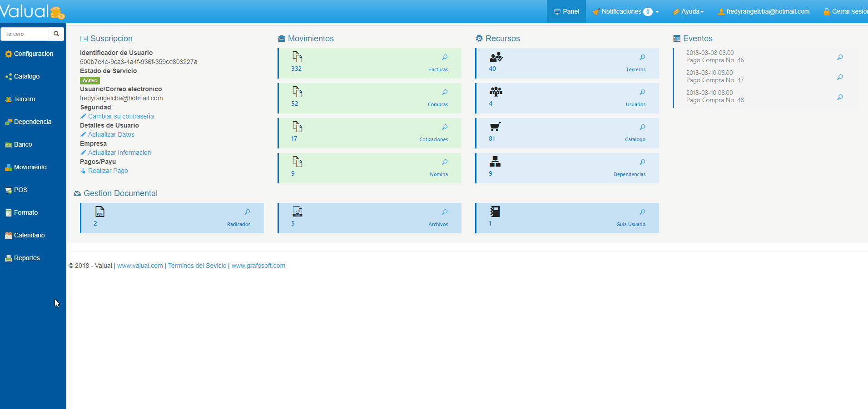Click the search magnifier button beside Tercero field
Viewport: 868px width, 409px height.
click(x=56, y=34)
